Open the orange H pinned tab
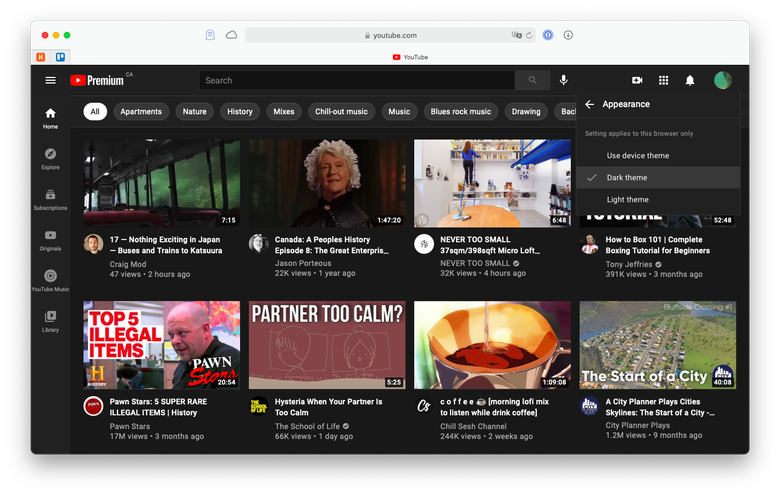This screenshot has height=495, width=780. pos(41,57)
